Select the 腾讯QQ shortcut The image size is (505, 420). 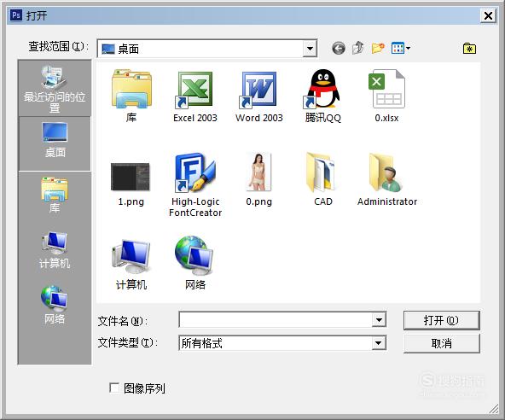pyautogui.click(x=322, y=96)
